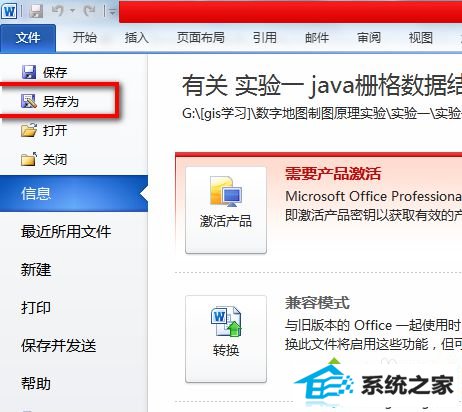Click the document file path text
462x412 pixels.
coord(322,114)
